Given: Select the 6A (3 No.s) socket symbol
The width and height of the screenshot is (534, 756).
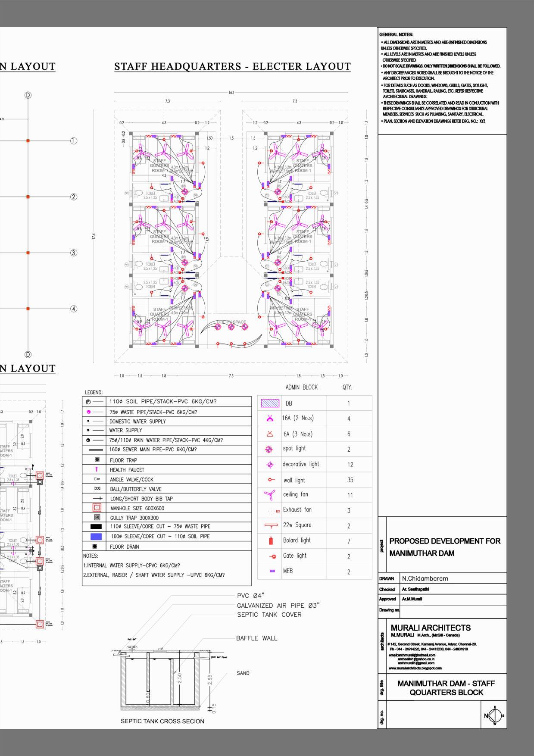Looking at the screenshot, I should 270,434.
